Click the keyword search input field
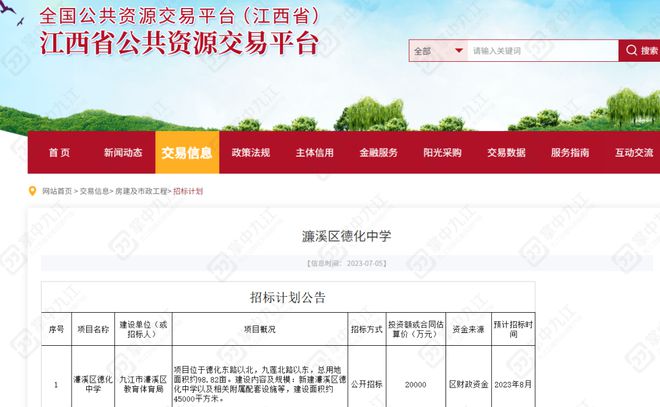This screenshot has height=407, width=660. pos(543,51)
